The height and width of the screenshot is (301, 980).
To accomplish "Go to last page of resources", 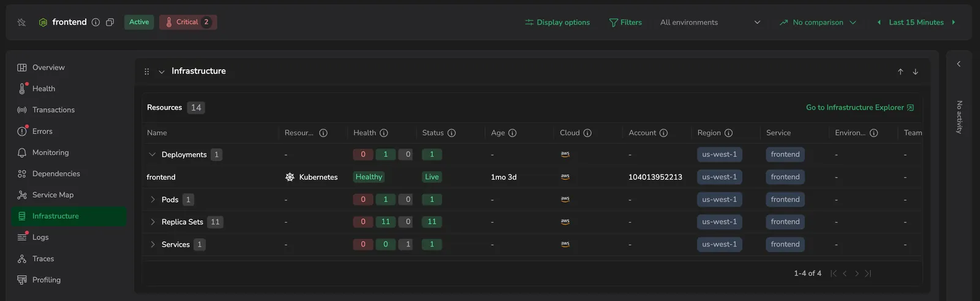I will [x=868, y=273].
